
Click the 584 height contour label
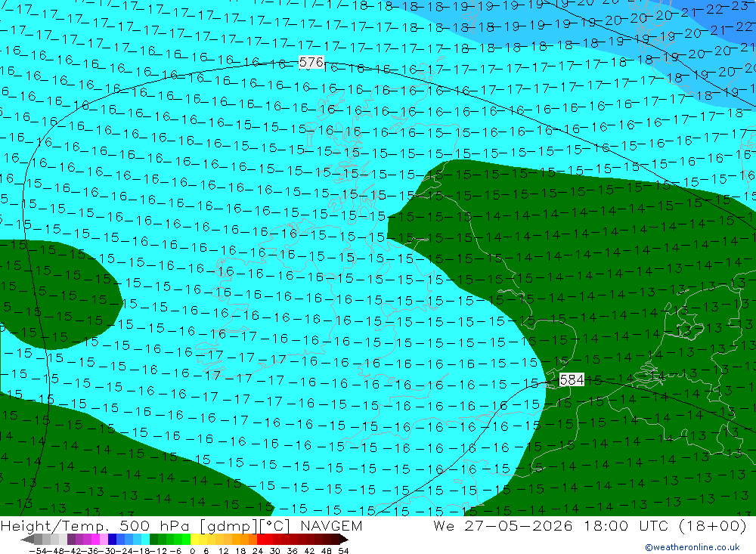(x=572, y=380)
